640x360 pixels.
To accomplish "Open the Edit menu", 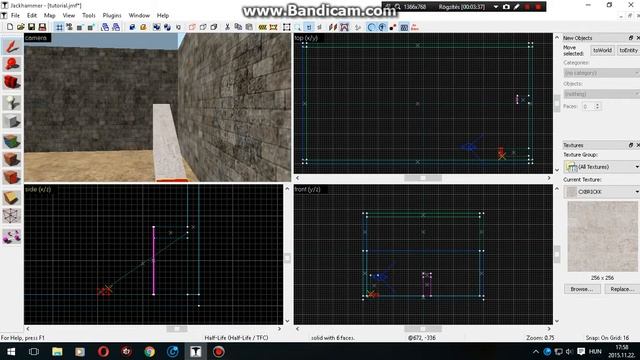I will point(32,15).
